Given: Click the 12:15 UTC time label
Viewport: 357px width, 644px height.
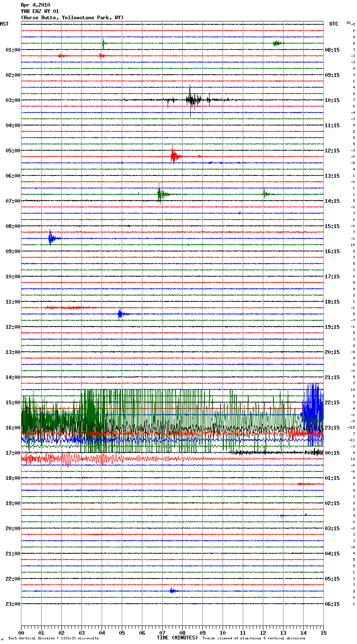Looking at the screenshot, I should click(x=332, y=151).
